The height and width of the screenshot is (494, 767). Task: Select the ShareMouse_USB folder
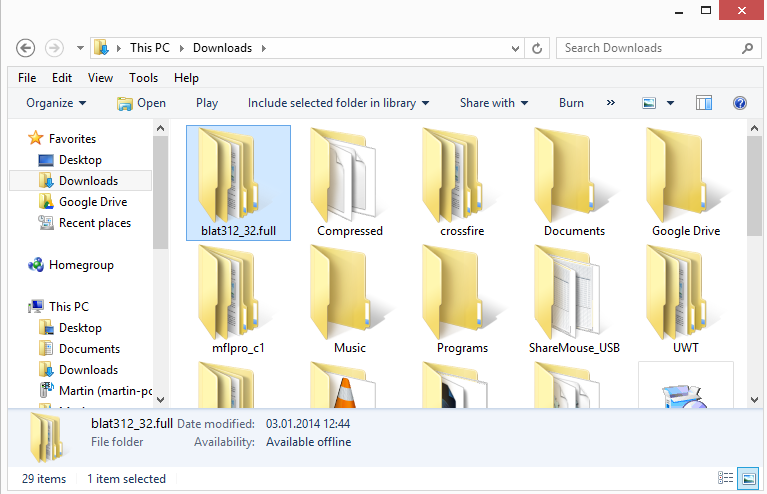click(574, 300)
